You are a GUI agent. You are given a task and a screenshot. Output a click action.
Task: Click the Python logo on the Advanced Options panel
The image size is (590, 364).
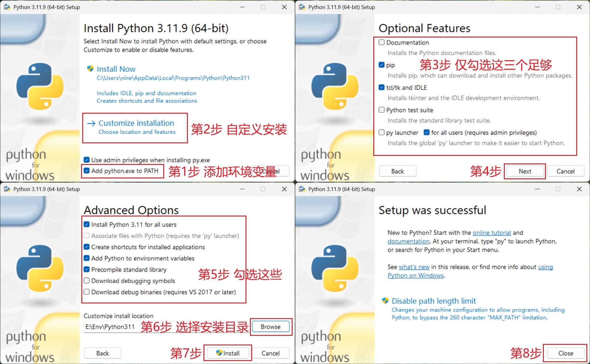coord(40,268)
